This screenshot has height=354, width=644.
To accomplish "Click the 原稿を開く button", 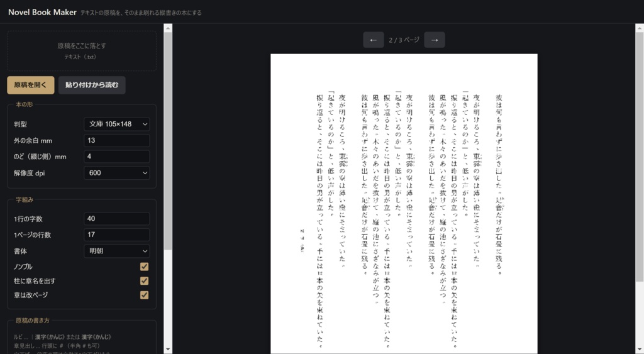I will pos(31,85).
